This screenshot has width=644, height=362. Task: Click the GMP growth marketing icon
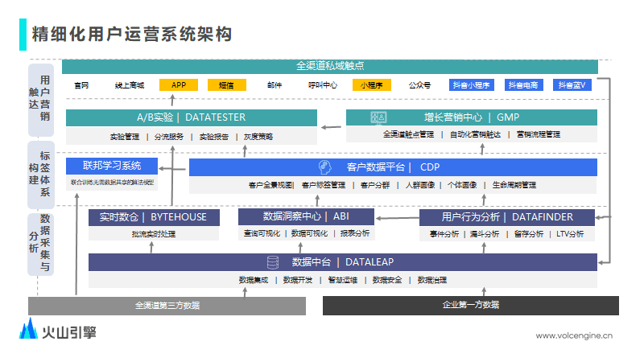pyautogui.click(x=378, y=117)
